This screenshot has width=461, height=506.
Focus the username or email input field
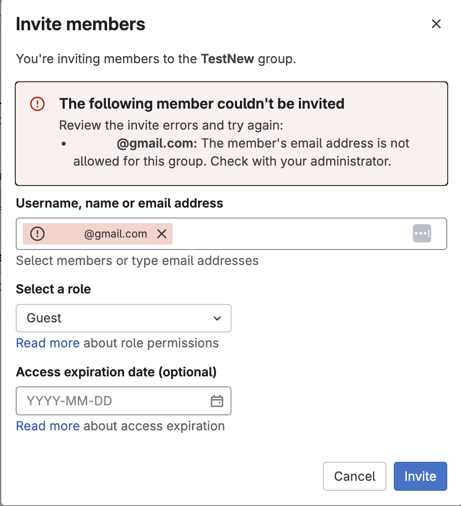click(x=231, y=234)
